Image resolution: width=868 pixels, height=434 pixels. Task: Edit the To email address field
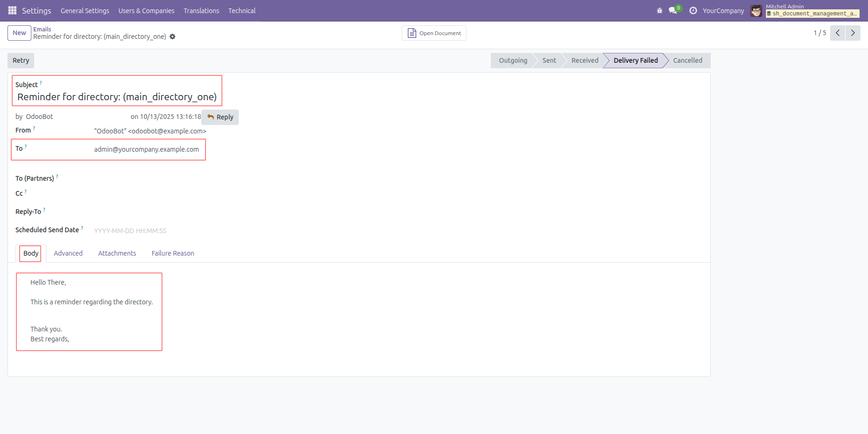147,149
